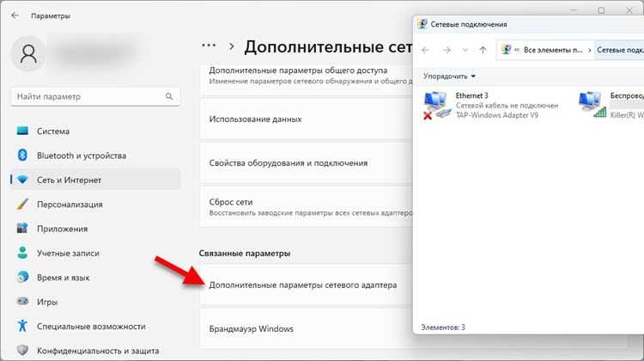Open Дополнительные параметры сетевого адаптера
The height and width of the screenshot is (361, 644).
(306, 285)
